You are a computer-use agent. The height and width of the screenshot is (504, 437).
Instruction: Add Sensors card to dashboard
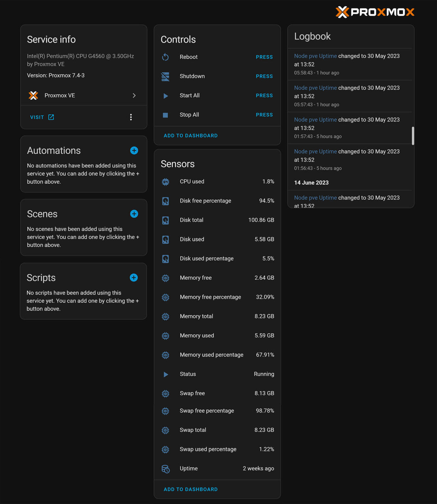tap(190, 489)
